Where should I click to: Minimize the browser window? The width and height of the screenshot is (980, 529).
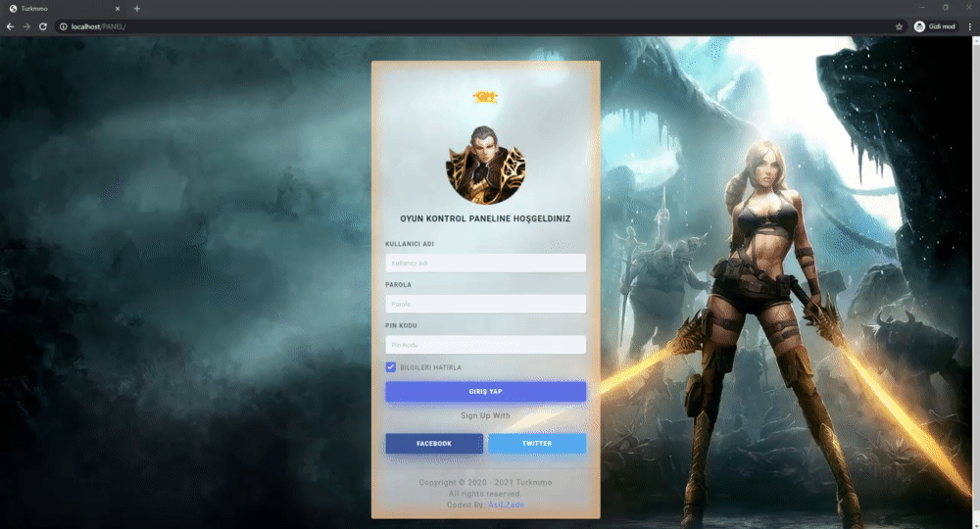tap(922, 8)
